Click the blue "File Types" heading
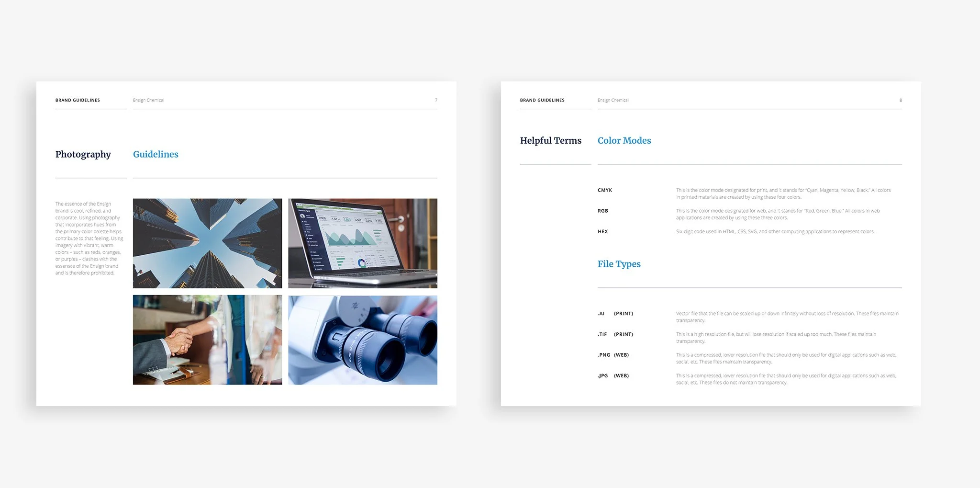The width and height of the screenshot is (980, 488). (x=619, y=264)
